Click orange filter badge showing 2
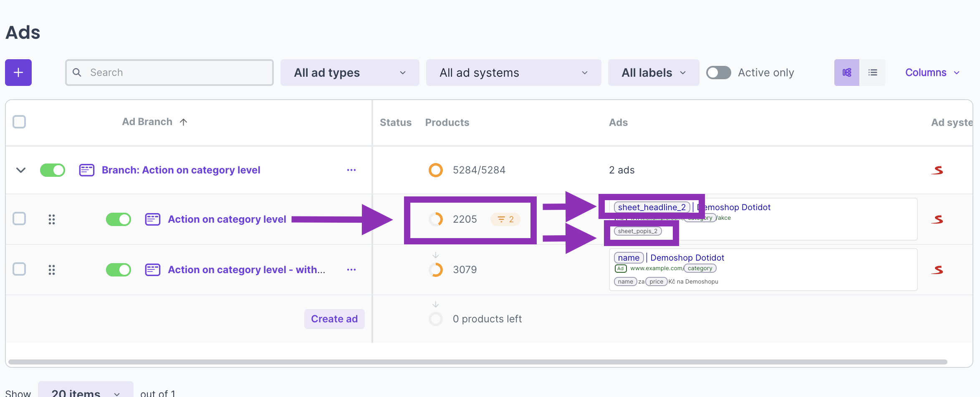The height and width of the screenshot is (397, 980). point(505,219)
